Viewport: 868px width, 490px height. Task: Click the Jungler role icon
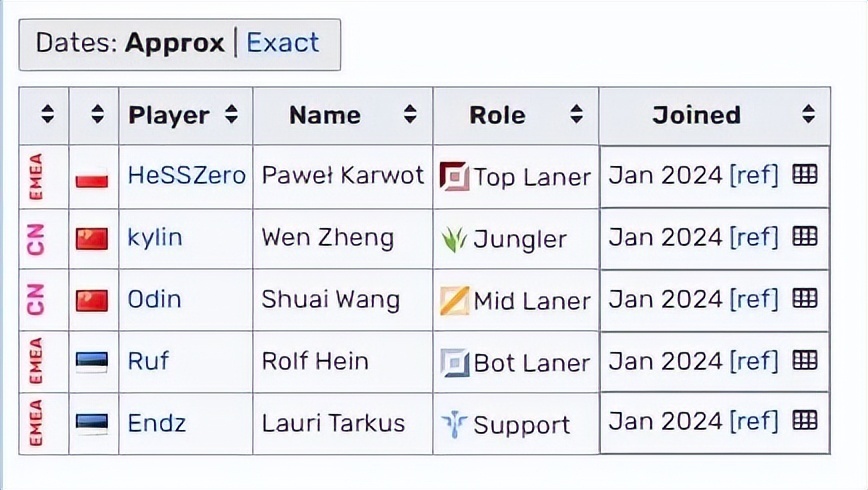click(454, 239)
